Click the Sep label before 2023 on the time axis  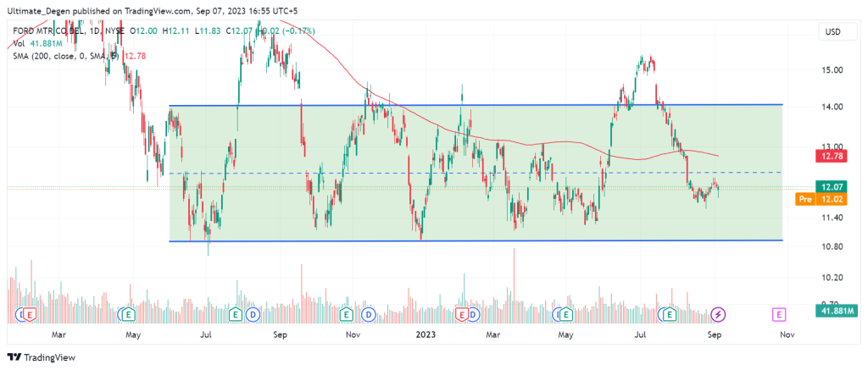[281, 334]
